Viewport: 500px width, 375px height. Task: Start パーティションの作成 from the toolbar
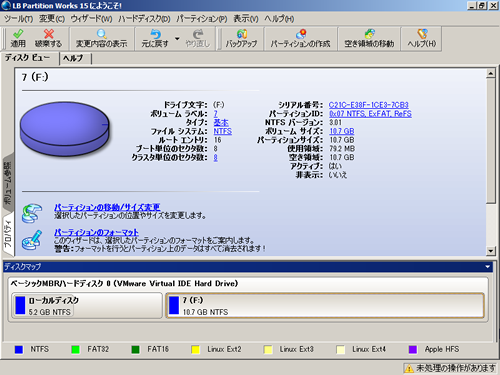tap(300, 39)
